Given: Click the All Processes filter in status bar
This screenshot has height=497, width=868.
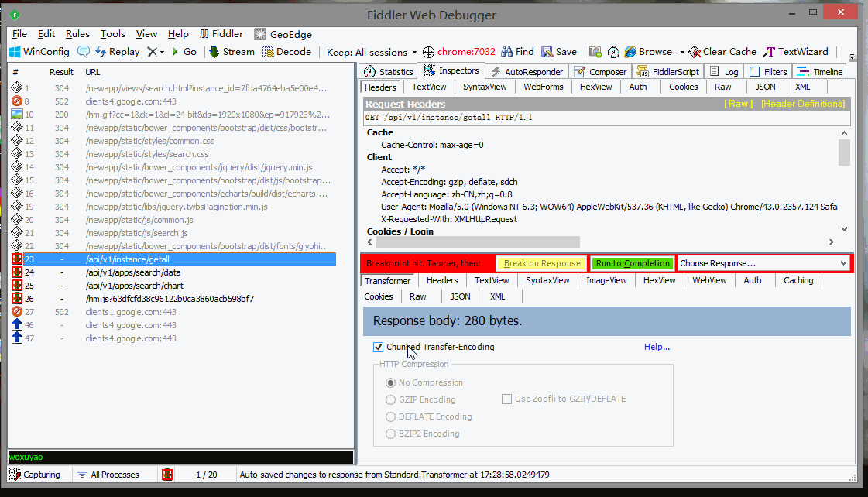Looking at the screenshot, I should (x=108, y=475).
